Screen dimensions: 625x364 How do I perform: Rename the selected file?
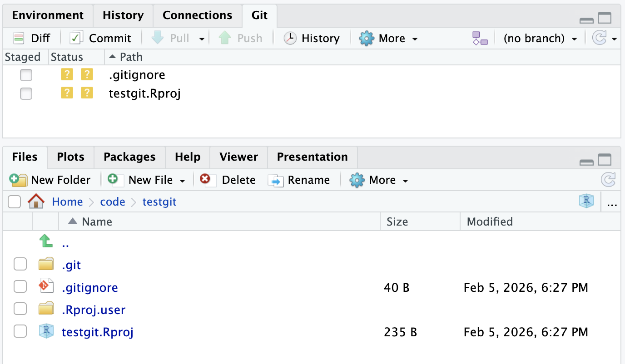(299, 180)
